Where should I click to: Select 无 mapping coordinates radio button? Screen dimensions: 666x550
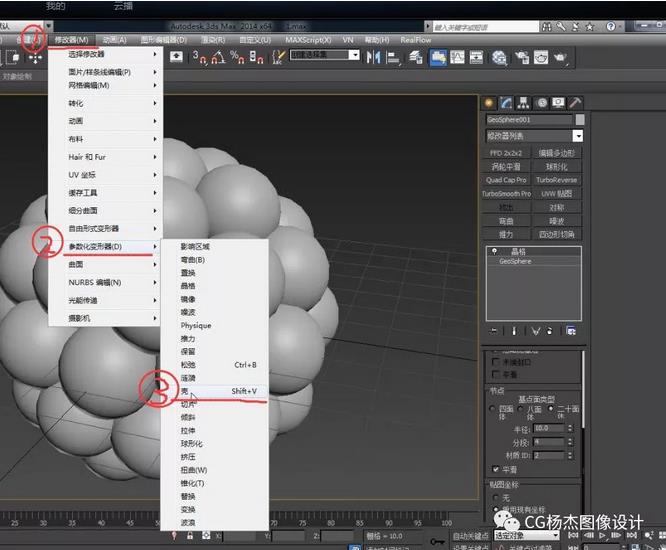[495, 497]
